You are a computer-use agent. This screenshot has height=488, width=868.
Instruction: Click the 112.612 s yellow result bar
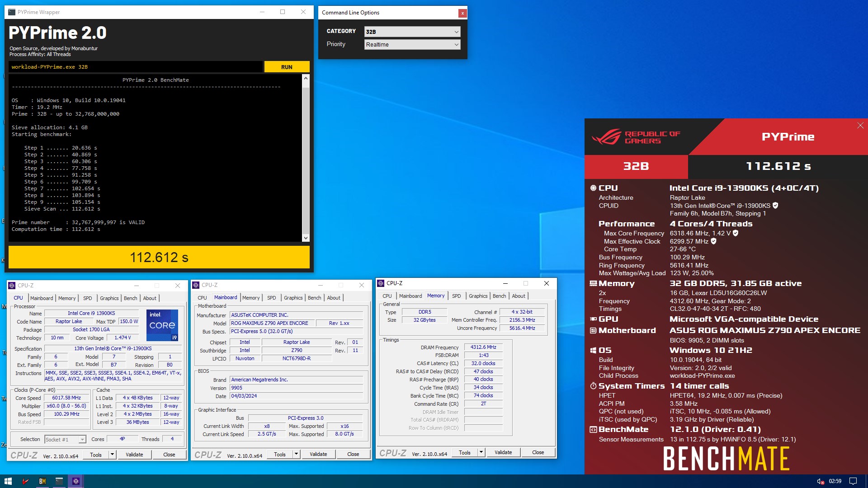(x=159, y=257)
